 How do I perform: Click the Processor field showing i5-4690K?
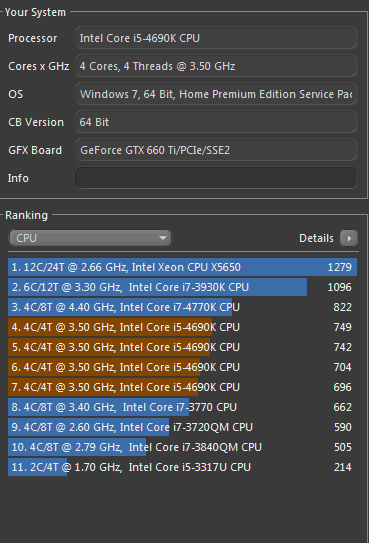pos(216,38)
